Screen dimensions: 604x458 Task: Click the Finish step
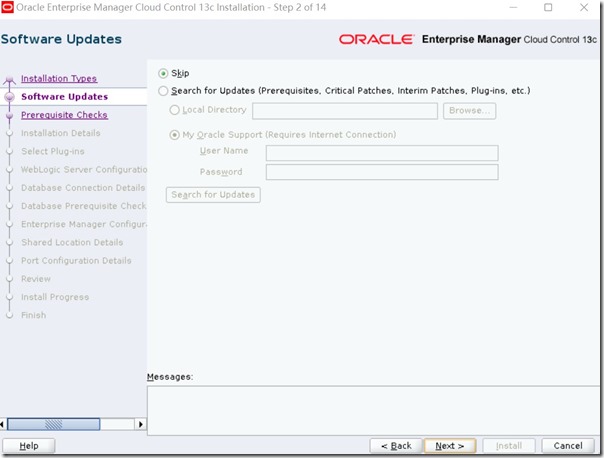34,315
